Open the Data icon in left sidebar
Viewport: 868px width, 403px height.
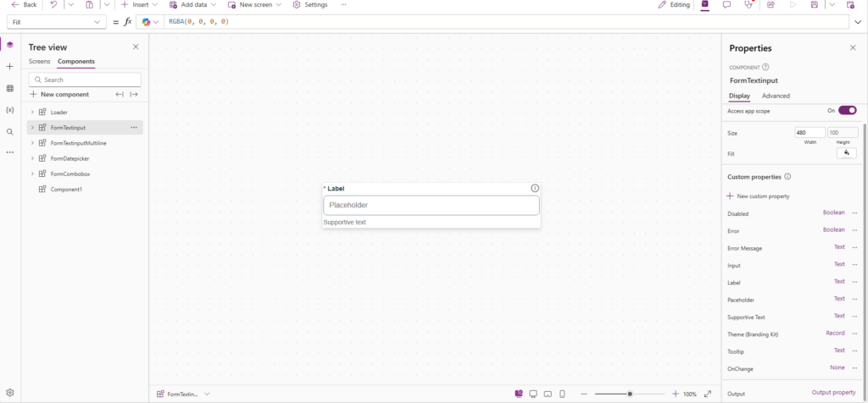[9, 88]
